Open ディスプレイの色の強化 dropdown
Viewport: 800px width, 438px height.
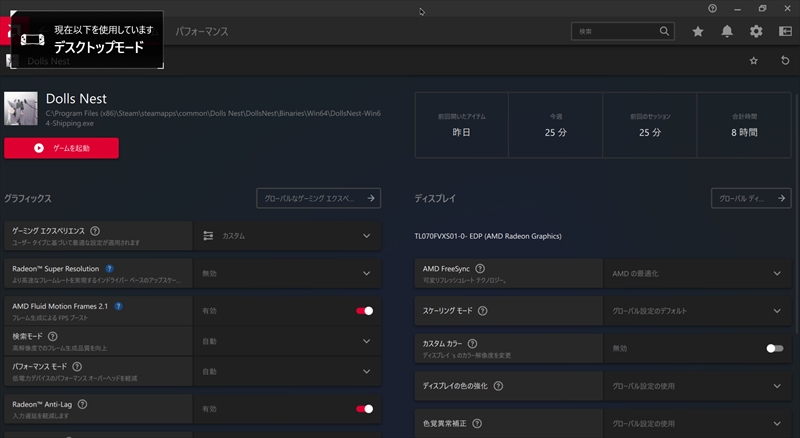pyautogui.click(x=697, y=386)
